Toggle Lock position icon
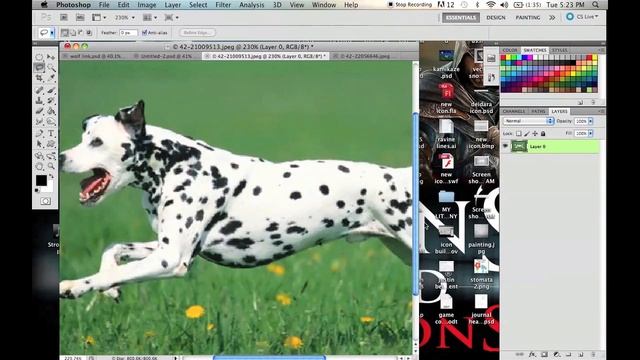The height and width of the screenshot is (360, 640). pyautogui.click(x=535, y=133)
